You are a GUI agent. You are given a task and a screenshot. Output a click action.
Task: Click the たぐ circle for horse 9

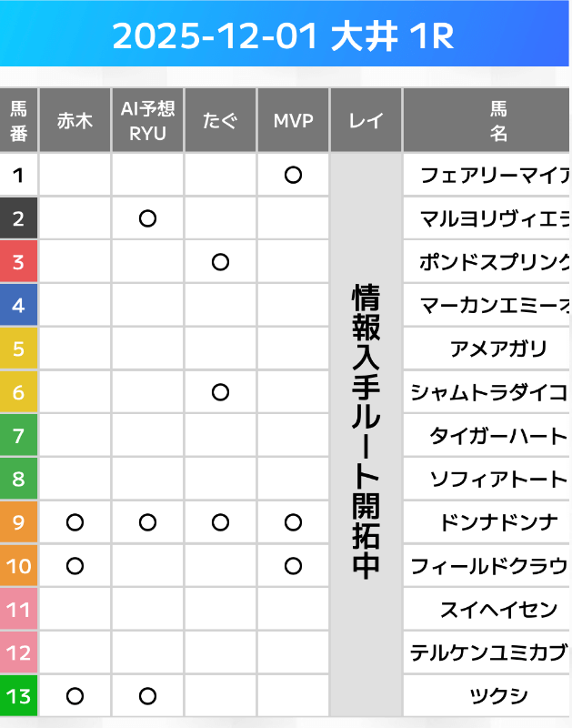220,522
